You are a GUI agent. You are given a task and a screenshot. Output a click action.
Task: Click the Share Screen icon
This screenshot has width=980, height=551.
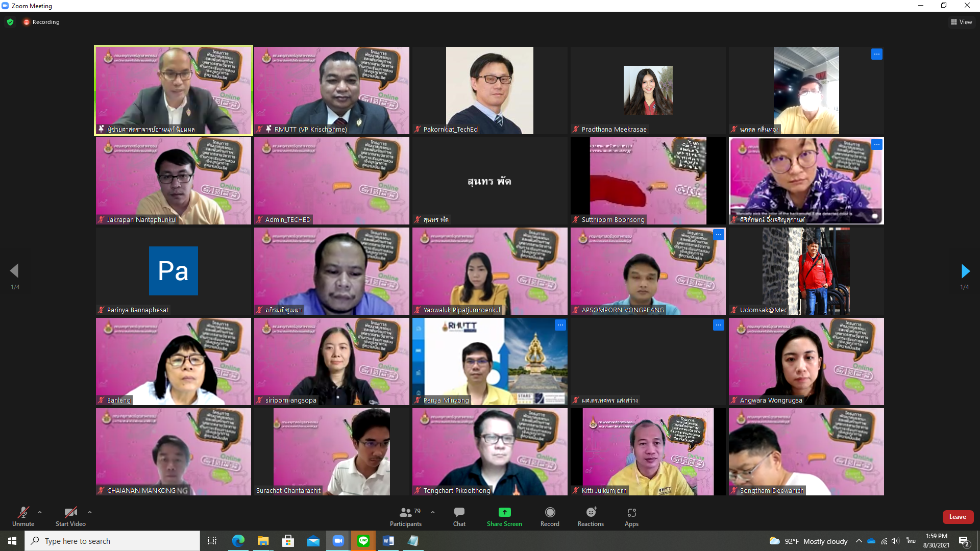[504, 513]
